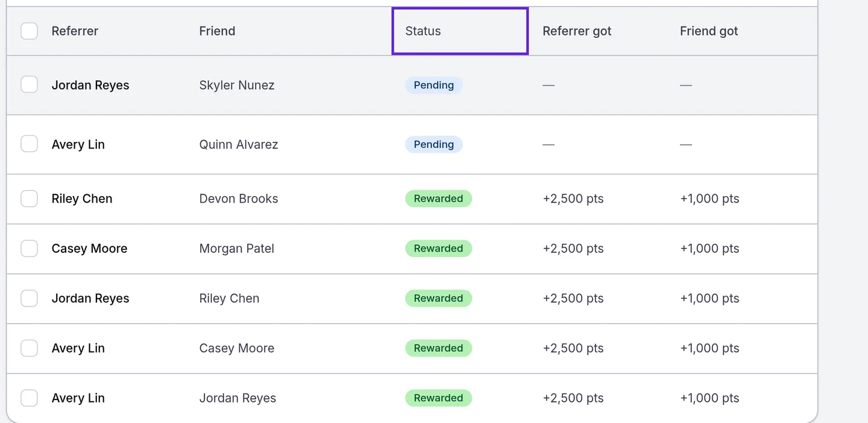Select referrer Riley Chen in the Devon Brooks row
868x423 pixels.
(x=82, y=199)
